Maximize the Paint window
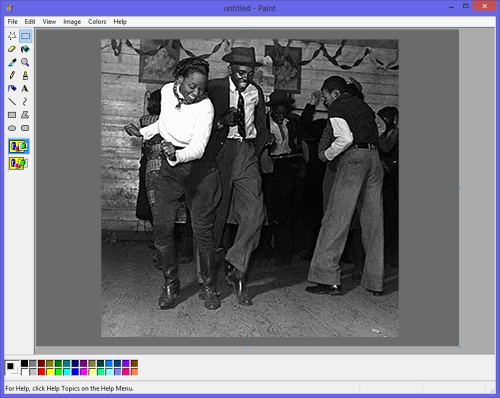 click(x=466, y=6)
